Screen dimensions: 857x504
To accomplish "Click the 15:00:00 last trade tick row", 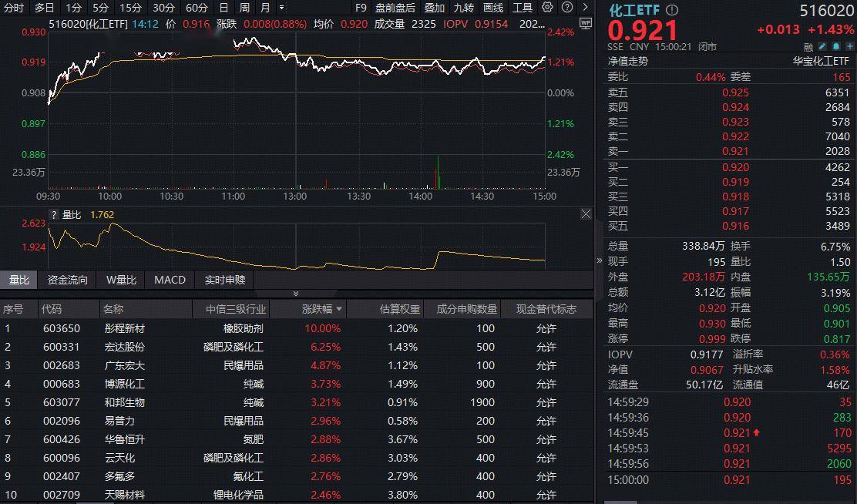I will 729,480.
